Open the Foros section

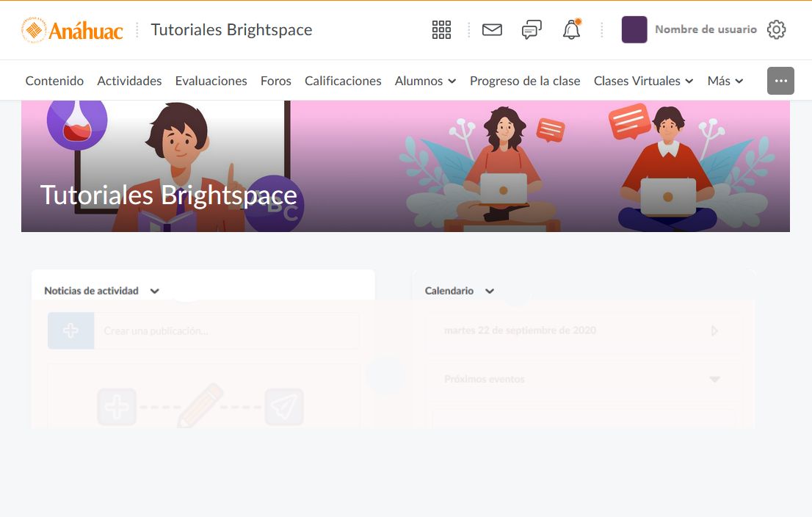275,81
